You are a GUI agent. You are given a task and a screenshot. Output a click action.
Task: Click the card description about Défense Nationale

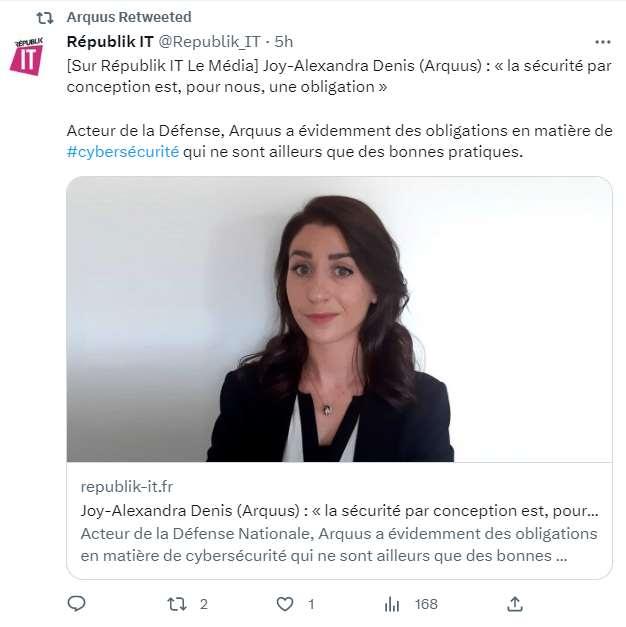click(x=339, y=545)
